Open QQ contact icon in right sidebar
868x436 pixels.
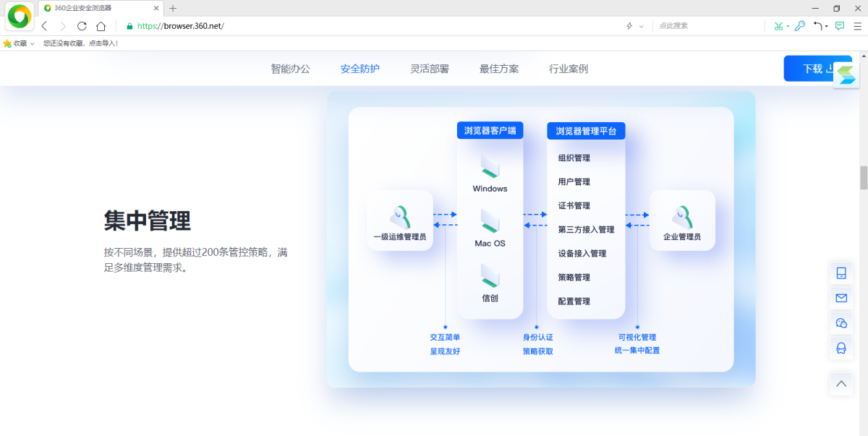(841, 348)
